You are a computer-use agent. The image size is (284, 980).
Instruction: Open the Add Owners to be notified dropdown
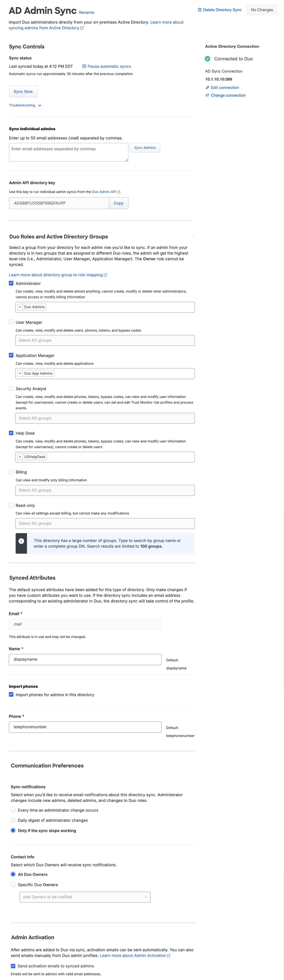pos(84,897)
